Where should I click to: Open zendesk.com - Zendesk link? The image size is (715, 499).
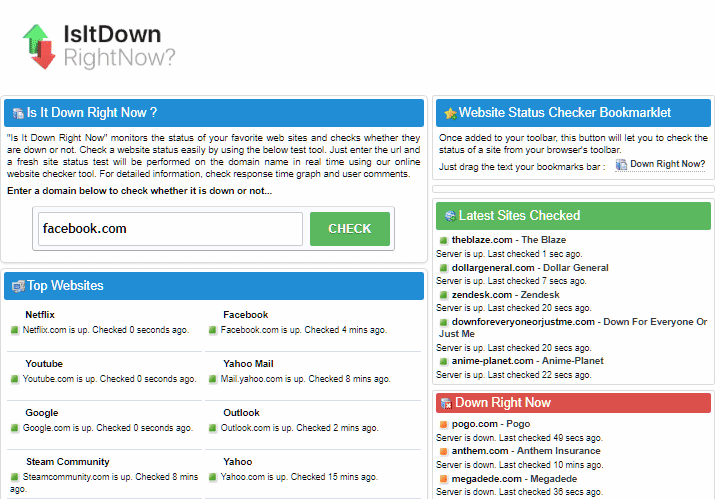505,295
